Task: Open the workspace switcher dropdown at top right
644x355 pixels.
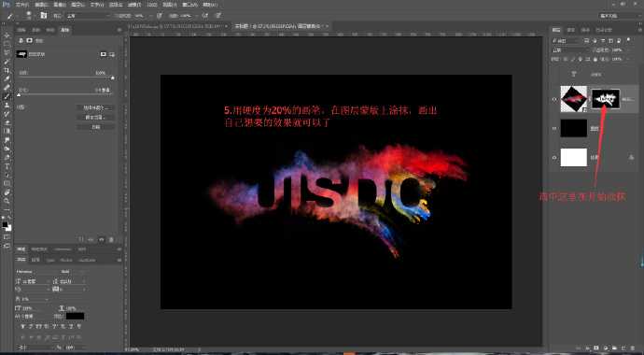Action: [x=620, y=16]
